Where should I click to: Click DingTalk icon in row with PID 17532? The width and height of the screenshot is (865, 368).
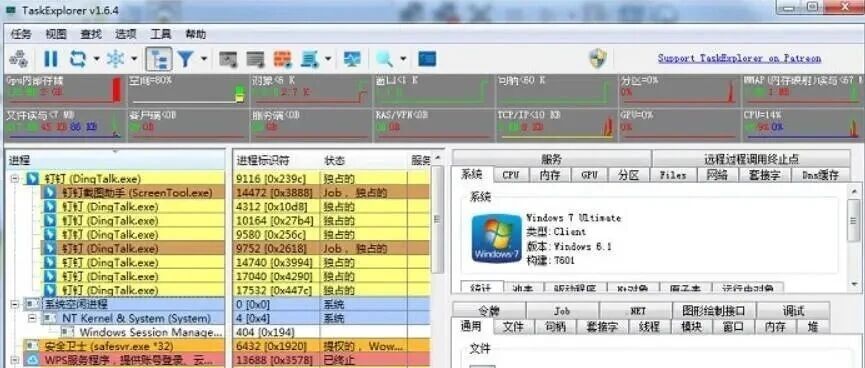click(50, 290)
